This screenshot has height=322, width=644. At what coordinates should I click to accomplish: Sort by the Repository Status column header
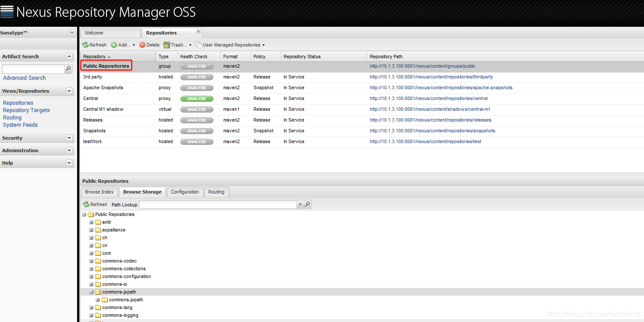tap(324, 56)
